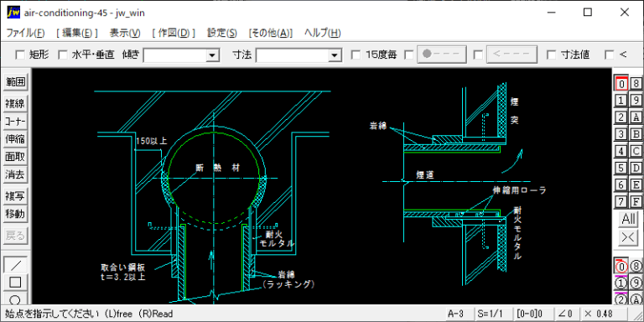Enable the 水平・垂直 checkbox
This screenshot has height=322, width=644.
[62, 55]
